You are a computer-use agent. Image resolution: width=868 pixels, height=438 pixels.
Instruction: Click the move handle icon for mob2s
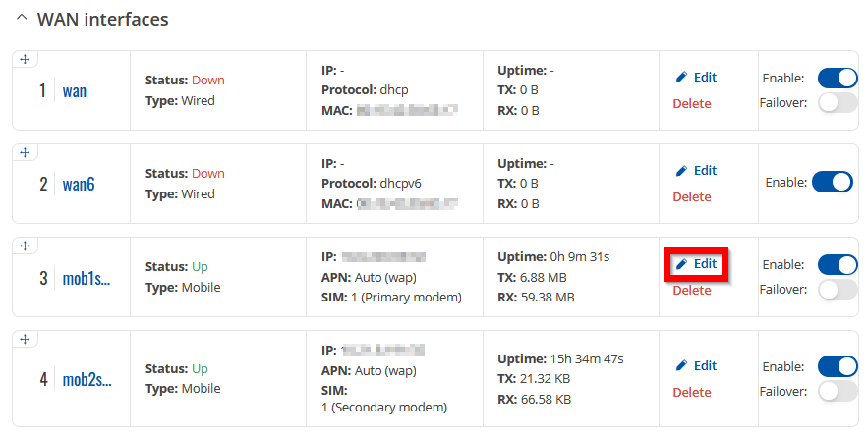pyautogui.click(x=25, y=339)
